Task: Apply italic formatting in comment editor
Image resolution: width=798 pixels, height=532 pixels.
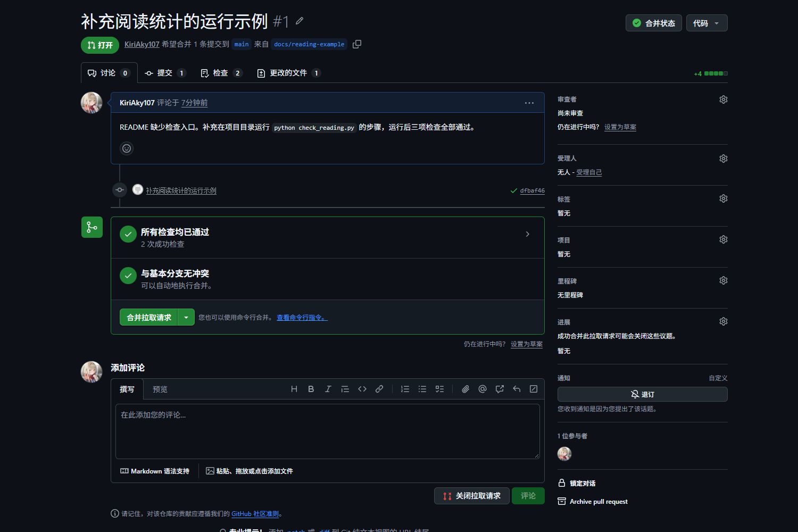Action: [328, 389]
